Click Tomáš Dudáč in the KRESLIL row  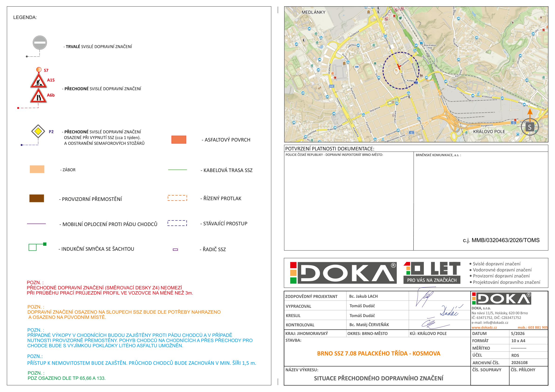[x=362, y=316]
